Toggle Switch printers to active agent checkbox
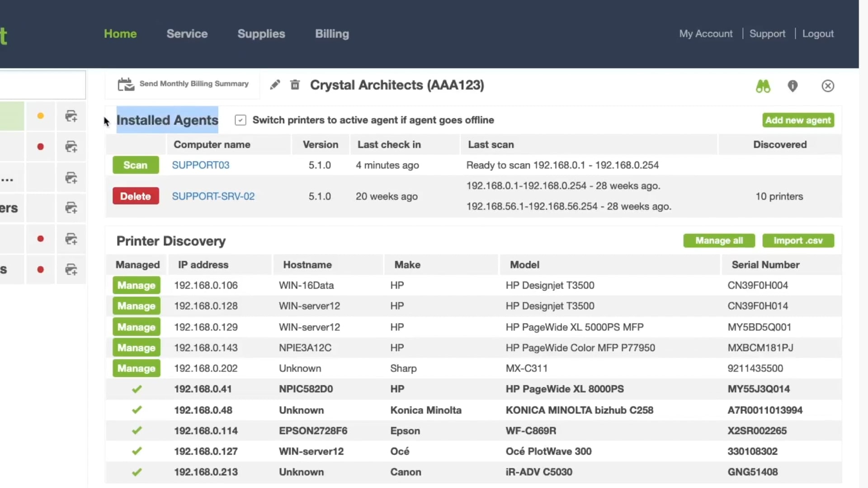 [241, 120]
